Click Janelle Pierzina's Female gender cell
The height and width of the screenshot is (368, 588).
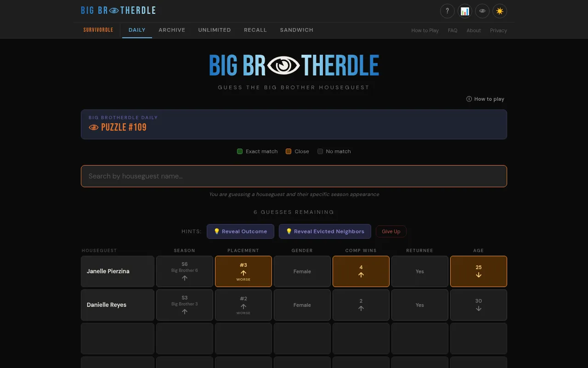pyautogui.click(x=302, y=271)
